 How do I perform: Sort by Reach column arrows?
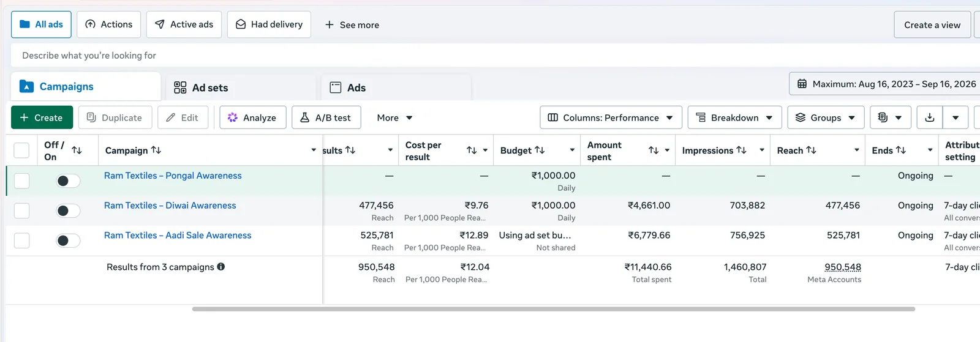coord(811,150)
